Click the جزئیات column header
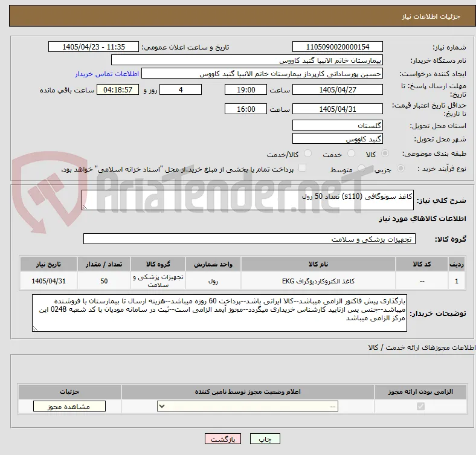Screen dimensions: 476x455 (x=69, y=392)
